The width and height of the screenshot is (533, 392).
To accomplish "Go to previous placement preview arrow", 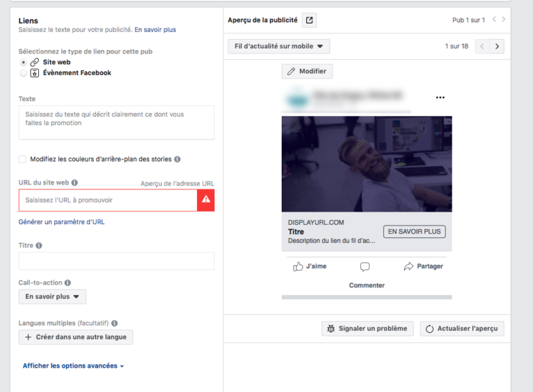I will (x=482, y=46).
